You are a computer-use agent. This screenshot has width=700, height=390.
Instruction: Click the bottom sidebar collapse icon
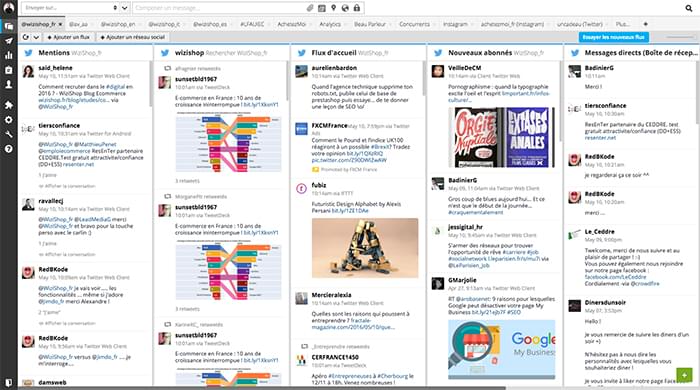pos(8,382)
